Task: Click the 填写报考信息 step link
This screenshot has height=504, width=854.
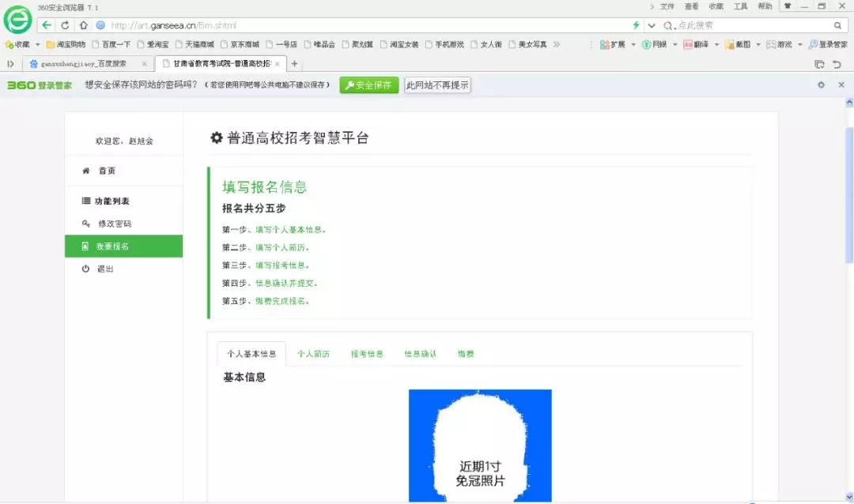Action: (282, 265)
